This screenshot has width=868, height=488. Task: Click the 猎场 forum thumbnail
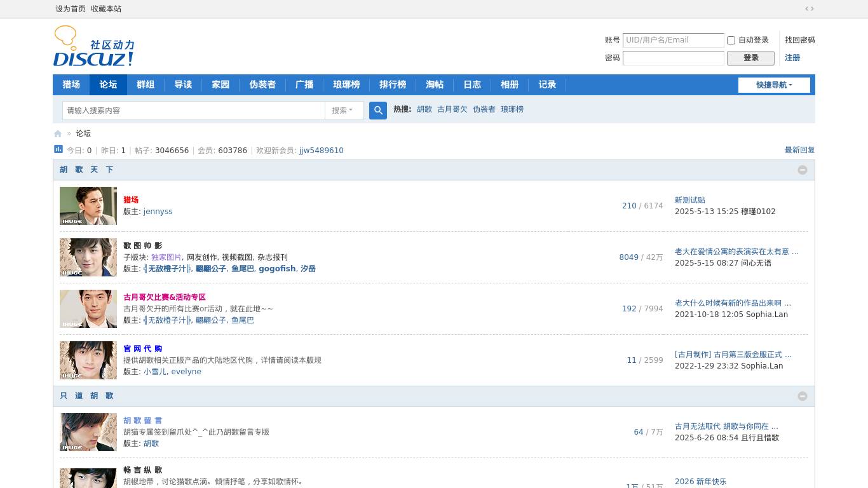88,206
